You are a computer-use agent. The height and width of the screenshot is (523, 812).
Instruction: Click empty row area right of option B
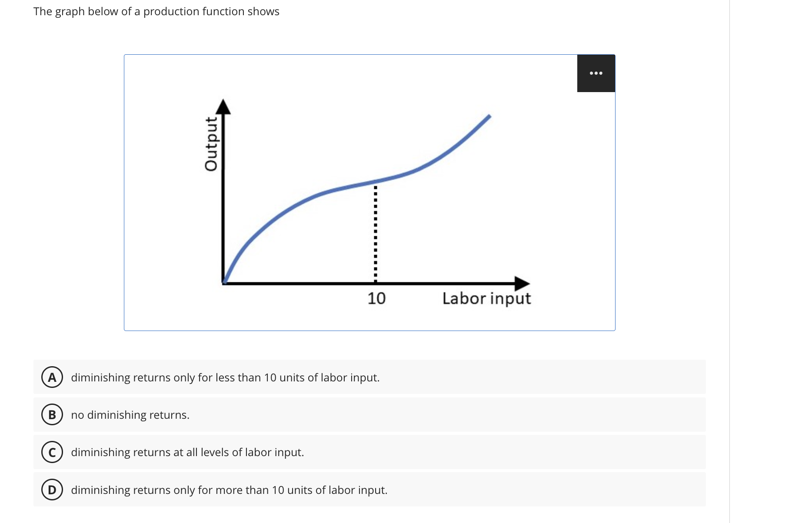pyautogui.click(x=448, y=415)
